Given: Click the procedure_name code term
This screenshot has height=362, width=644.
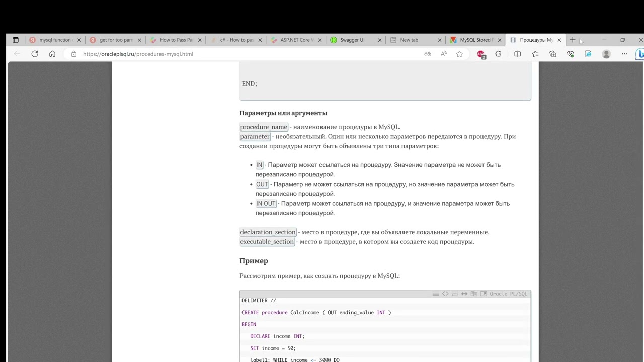Looking at the screenshot, I should 264,127.
